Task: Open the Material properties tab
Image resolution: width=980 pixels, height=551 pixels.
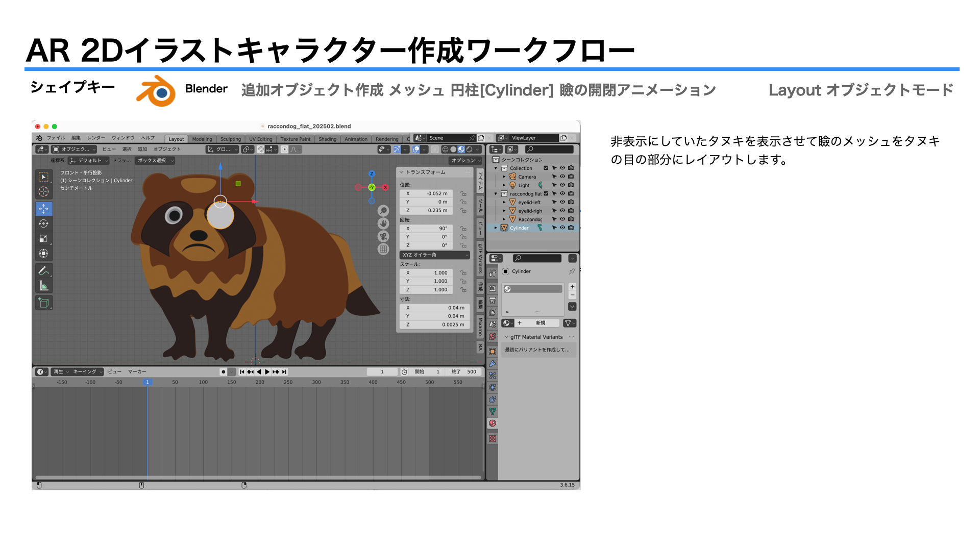Action: [x=493, y=423]
